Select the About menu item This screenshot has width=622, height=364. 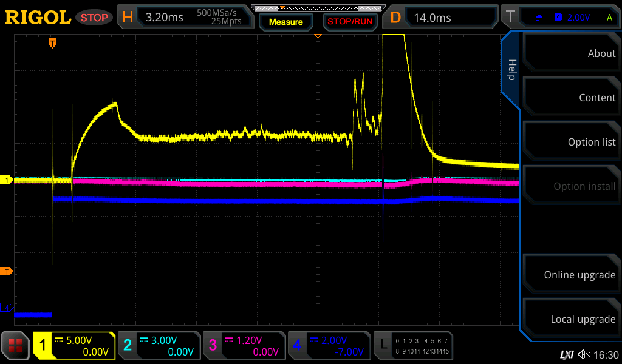click(571, 53)
